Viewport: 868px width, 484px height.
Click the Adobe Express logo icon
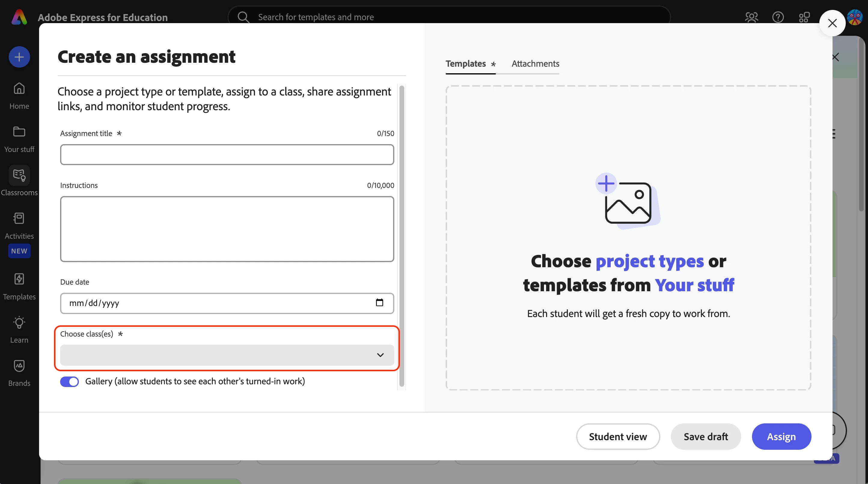(19, 17)
